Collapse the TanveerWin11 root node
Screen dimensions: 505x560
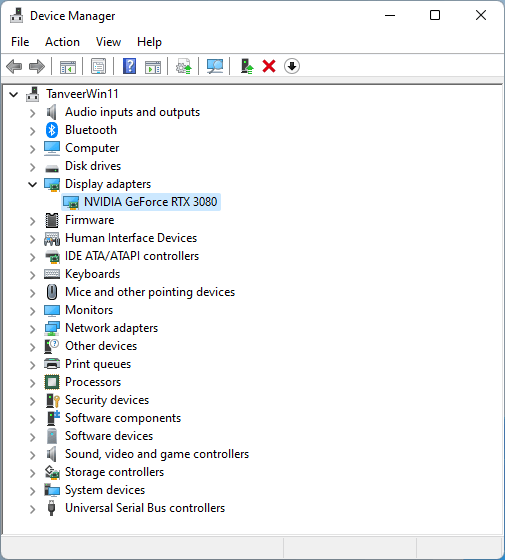tap(14, 95)
